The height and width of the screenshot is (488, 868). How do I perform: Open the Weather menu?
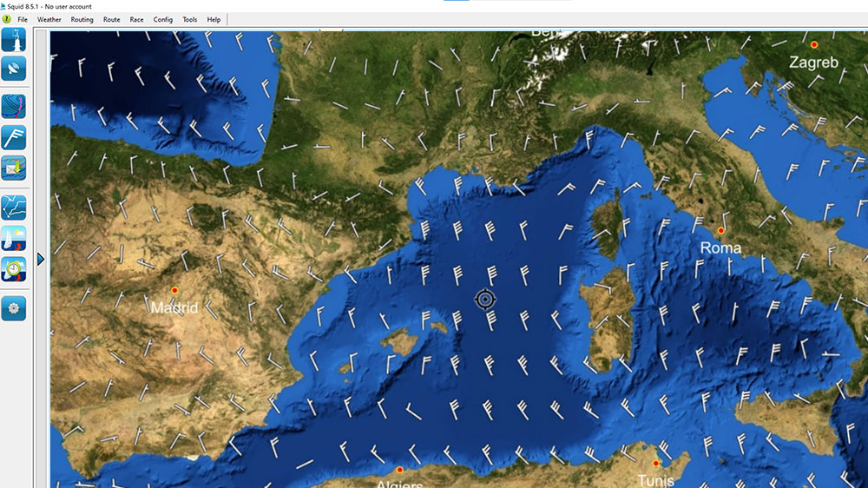49,19
